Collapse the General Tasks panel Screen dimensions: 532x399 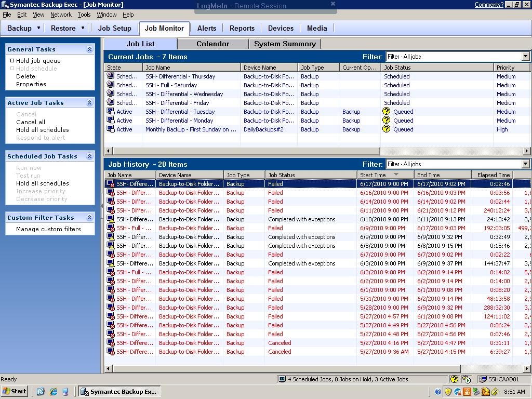click(x=89, y=49)
